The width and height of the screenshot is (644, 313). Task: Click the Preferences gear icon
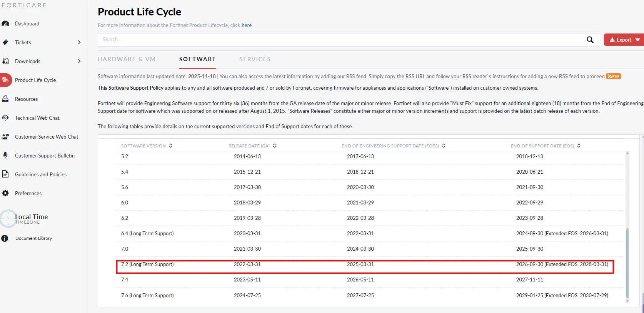[x=5, y=193]
